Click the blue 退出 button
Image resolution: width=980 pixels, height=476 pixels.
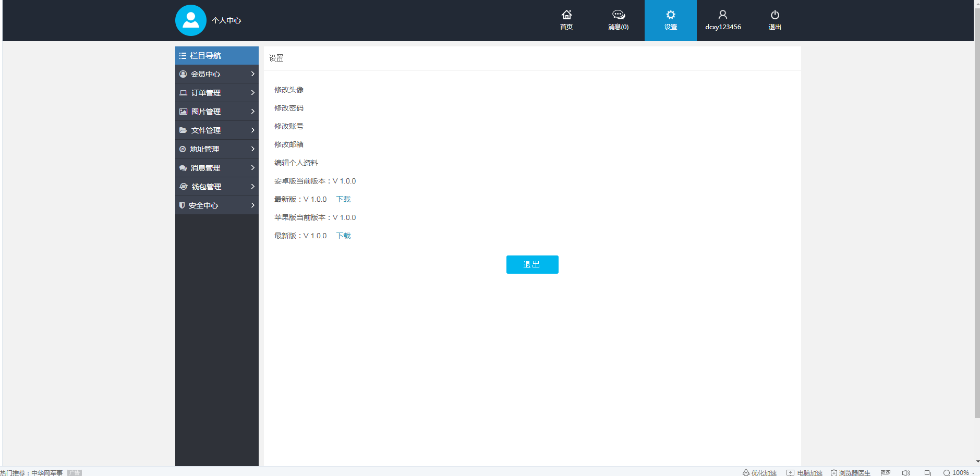[532, 264]
